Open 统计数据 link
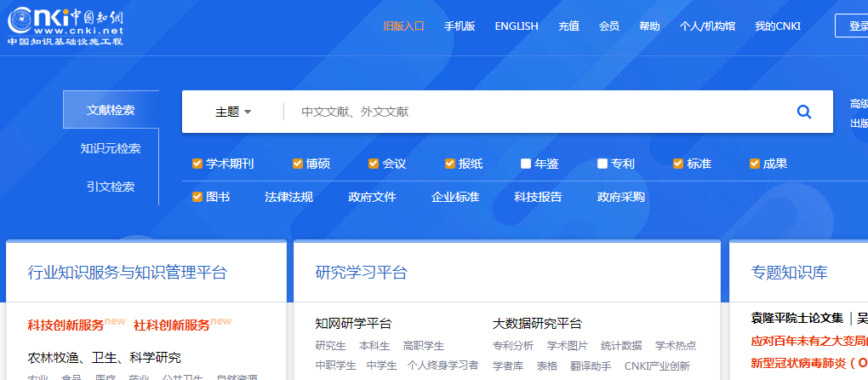Image resolution: width=868 pixels, height=380 pixels. 622,346
